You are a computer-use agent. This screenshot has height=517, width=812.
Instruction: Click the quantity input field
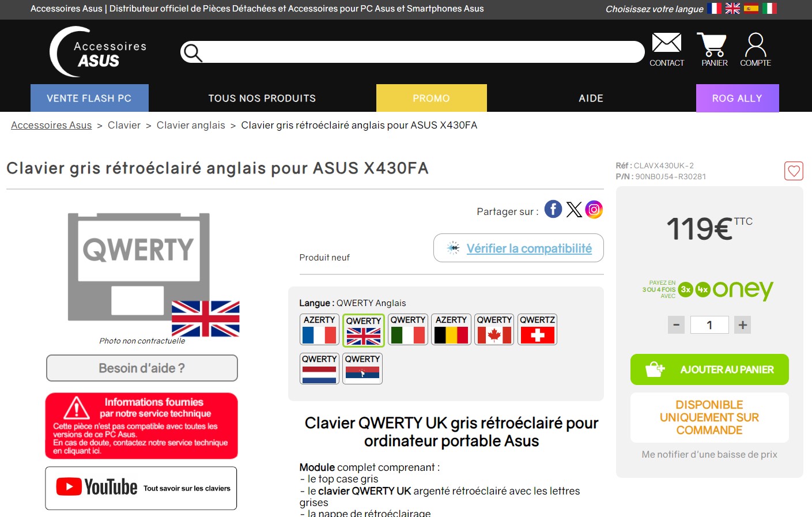pos(709,325)
